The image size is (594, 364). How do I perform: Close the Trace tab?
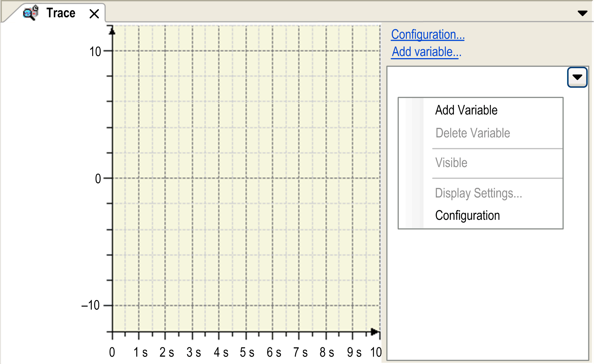pyautogui.click(x=94, y=14)
